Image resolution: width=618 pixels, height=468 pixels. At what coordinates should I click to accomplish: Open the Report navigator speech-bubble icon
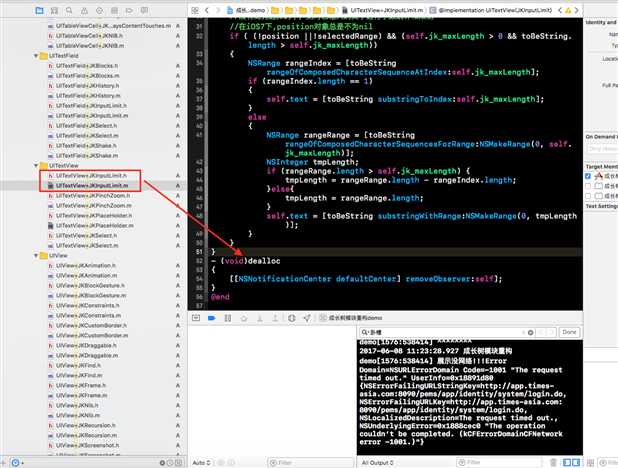click(x=145, y=11)
